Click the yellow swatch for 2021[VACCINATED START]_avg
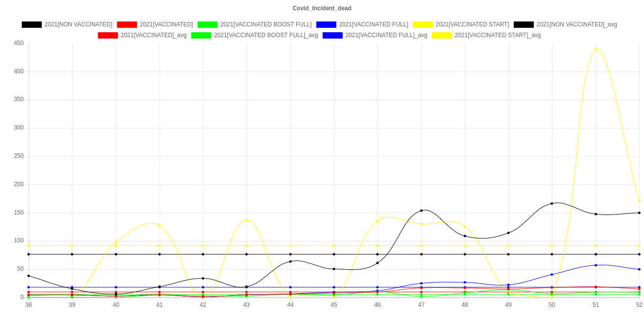The height and width of the screenshot is (322, 644). click(442, 35)
